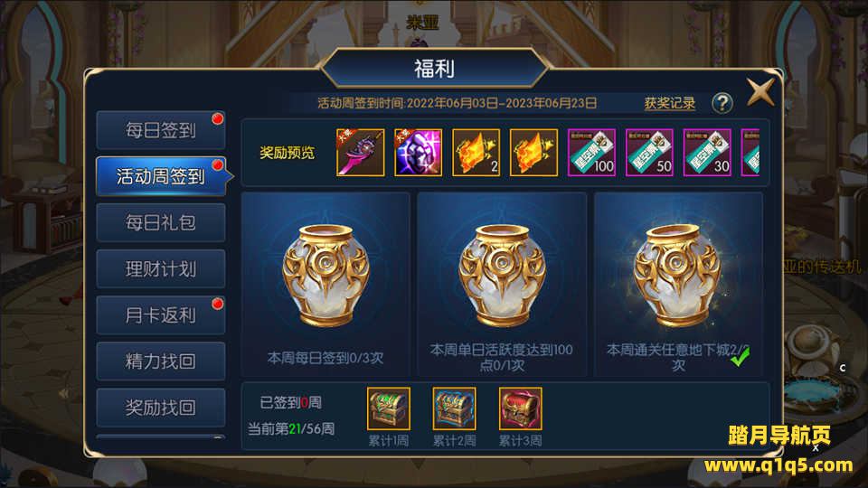This screenshot has height=488, width=868.
Task: Select the purple gem reward icon
Action: click(418, 153)
